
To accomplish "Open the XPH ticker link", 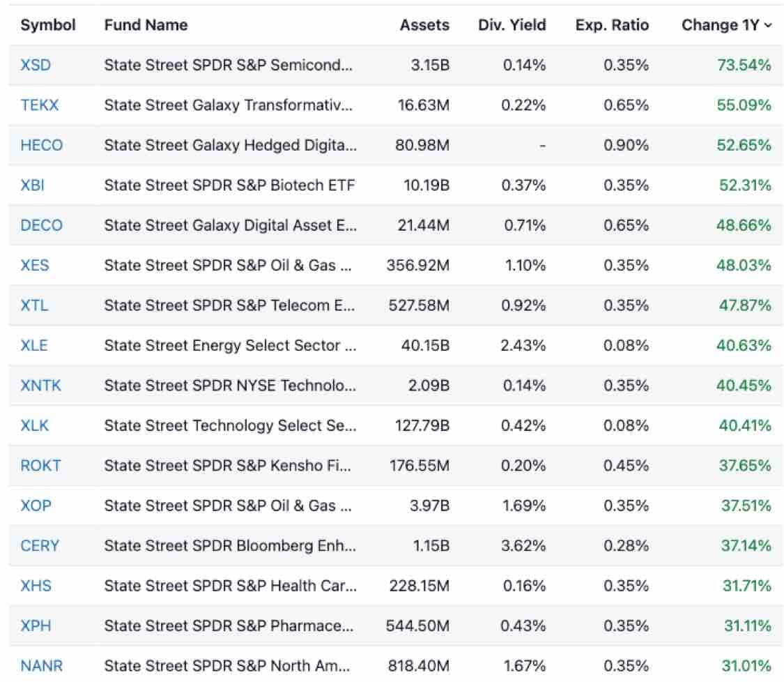I will [36, 626].
